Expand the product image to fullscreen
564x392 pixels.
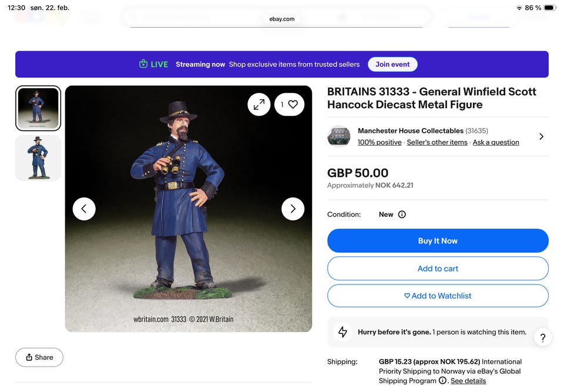click(259, 105)
